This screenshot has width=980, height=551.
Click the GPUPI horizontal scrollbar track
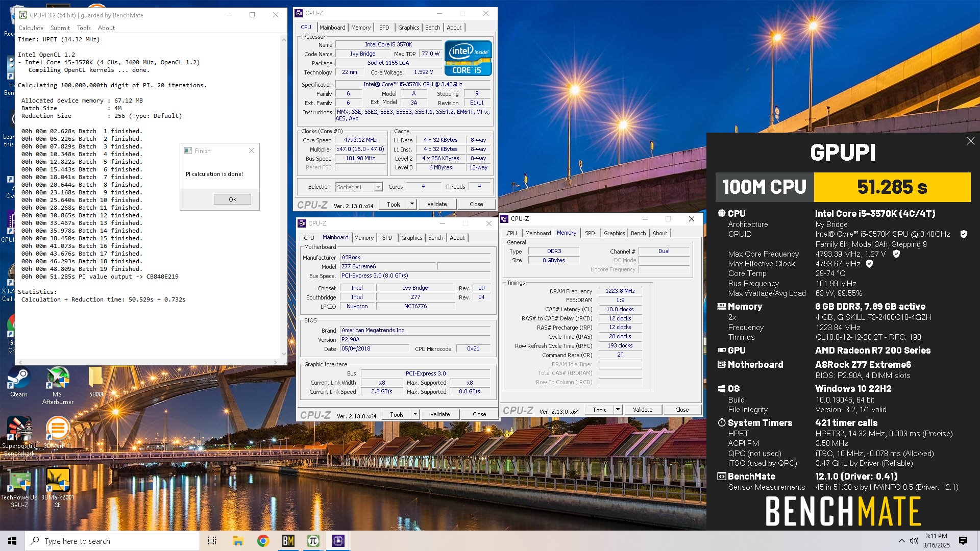[148, 362]
